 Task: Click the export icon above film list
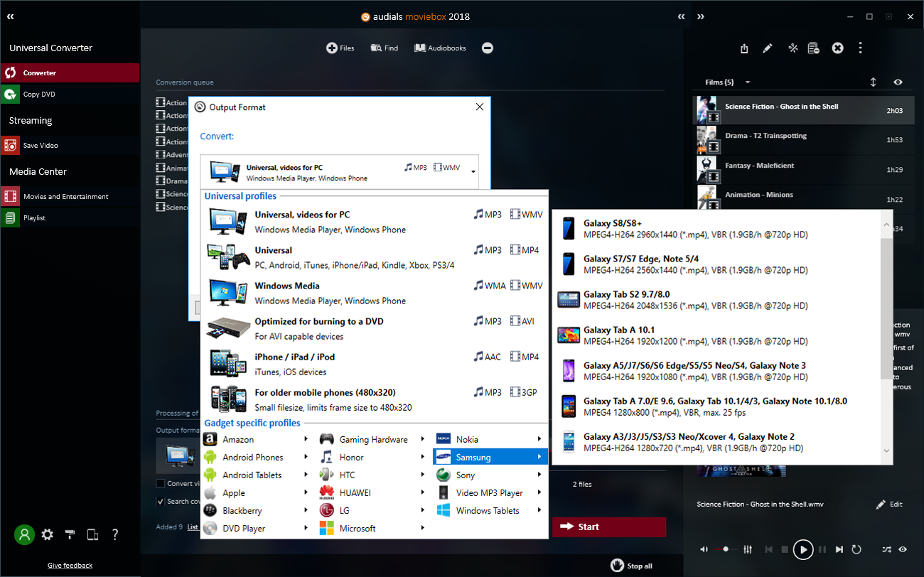tap(744, 48)
